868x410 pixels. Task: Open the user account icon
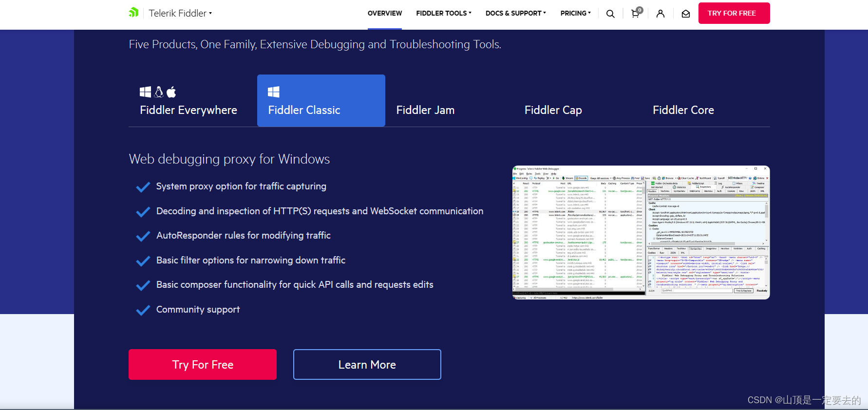(x=660, y=14)
